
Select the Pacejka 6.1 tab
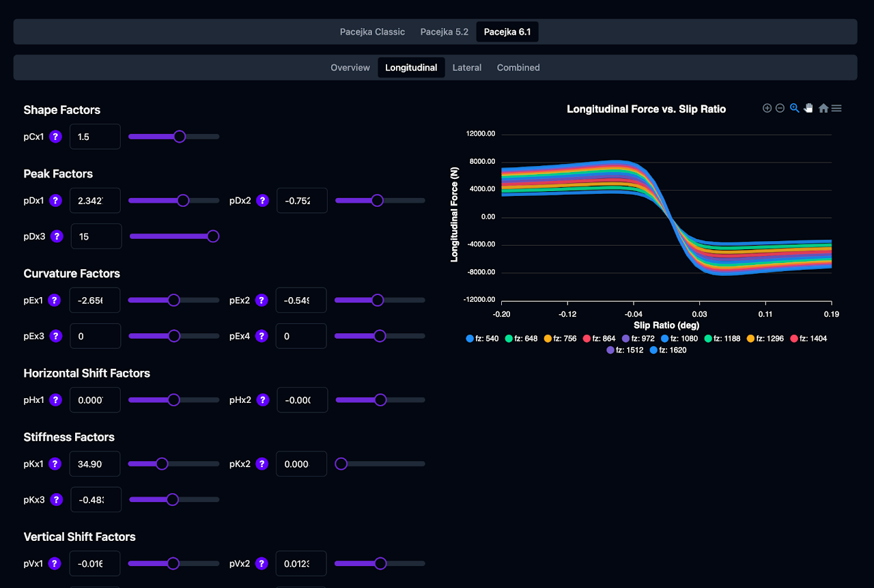507,32
